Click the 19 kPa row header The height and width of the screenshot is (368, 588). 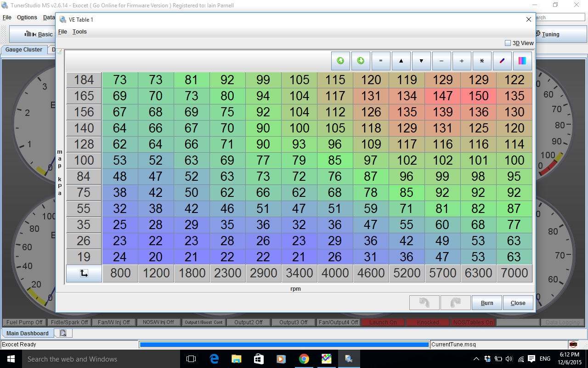tap(84, 257)
